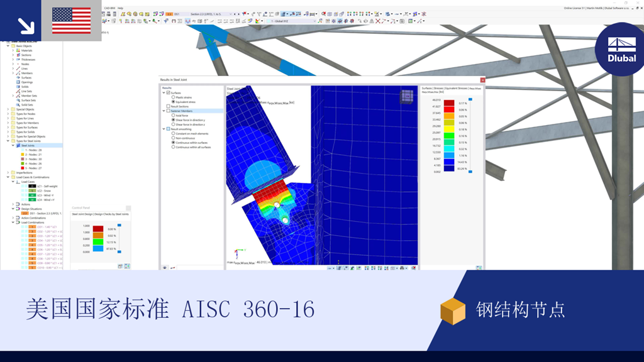Image resolution: width=644 pixels, height=362 pixels.
Task: Collapse the Basic Objects tree node
Action: tap(8, 46)
